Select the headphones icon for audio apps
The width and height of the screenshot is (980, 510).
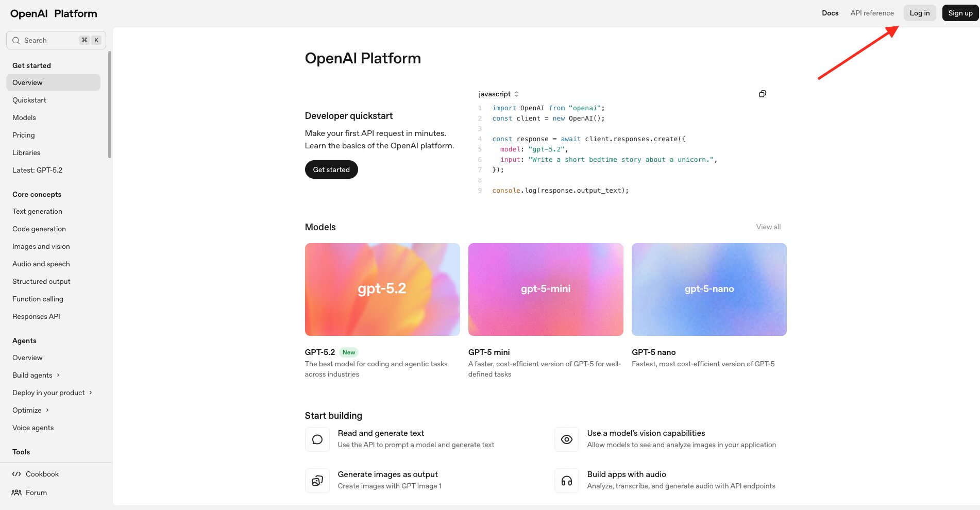pyautogui.click(x=567, y=480)
